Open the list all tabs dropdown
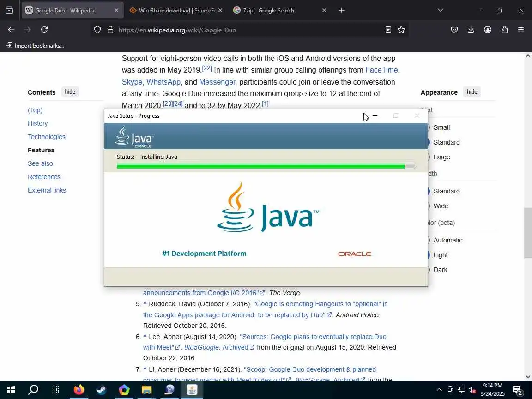532x399 pixels. pos(441,11)
